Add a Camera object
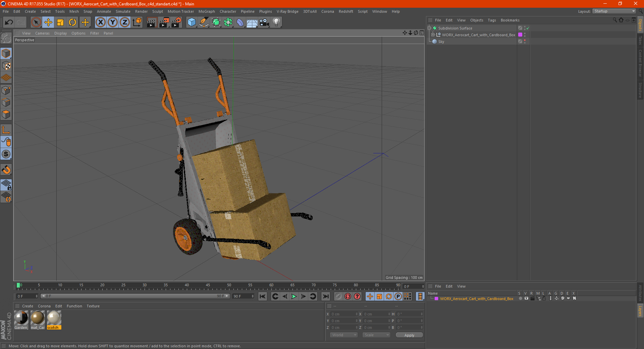The image size is (644, 349). tap(264, 22)
